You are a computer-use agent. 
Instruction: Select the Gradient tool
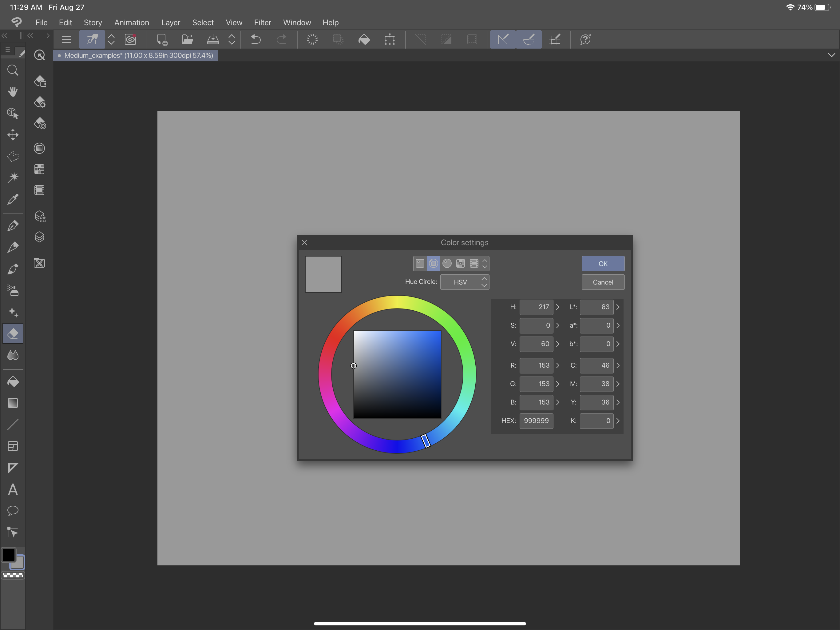(x=13, y=403)
